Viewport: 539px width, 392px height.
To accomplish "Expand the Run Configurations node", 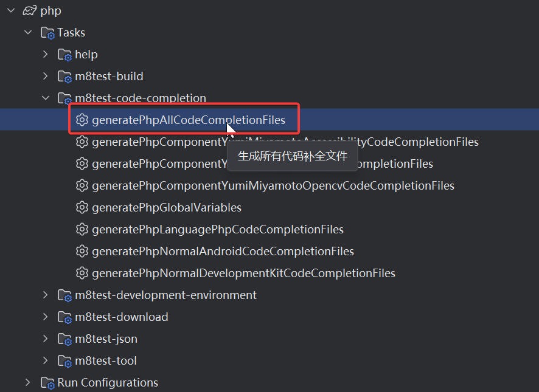I will [28, 382].
